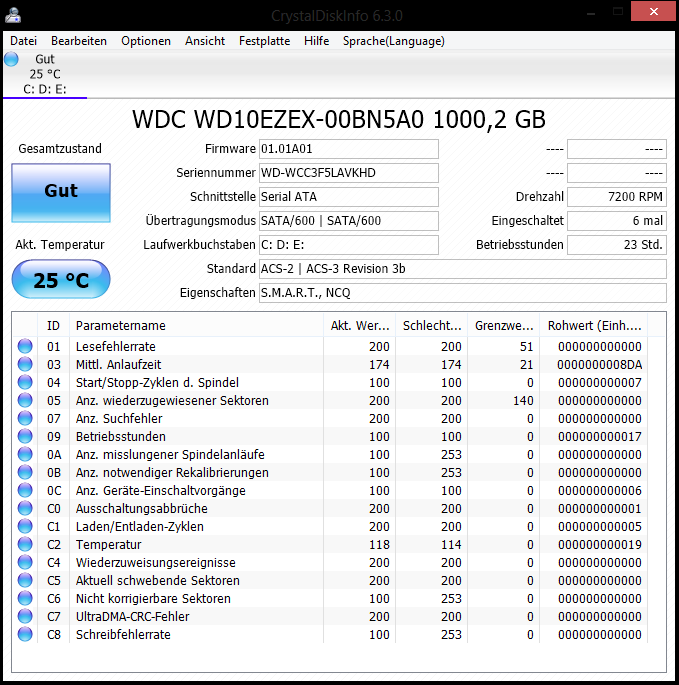Click the CrystalDiskInfo app icon in the title bar

pos(13,16)
